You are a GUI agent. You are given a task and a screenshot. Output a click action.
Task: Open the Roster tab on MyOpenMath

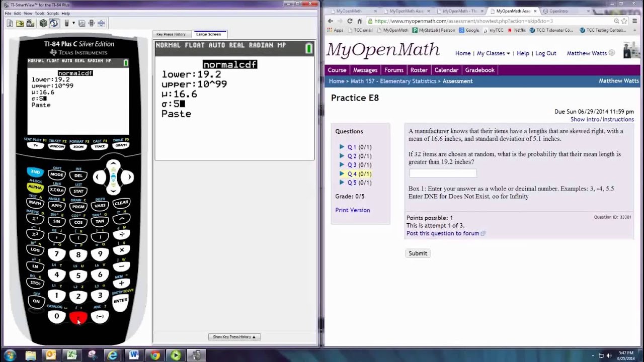(x=419, y=70)
